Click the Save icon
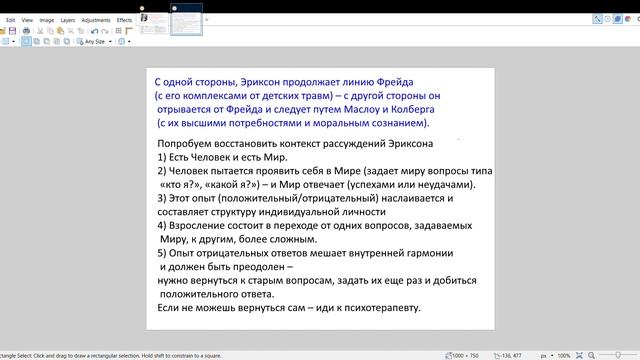The width and height of the screenshot is (640, 360). click(13, 31)
